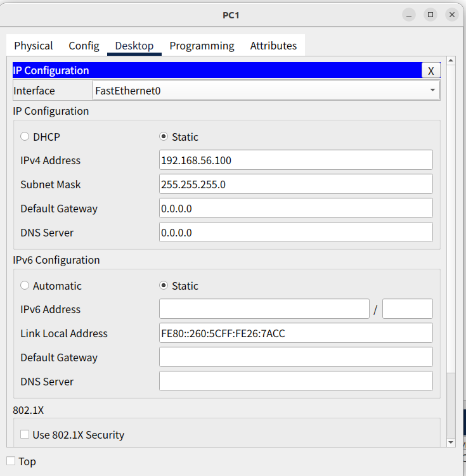Click the 802.1X section heading
Viewport: 466px width, 476px height.
[x=29, y=410]
